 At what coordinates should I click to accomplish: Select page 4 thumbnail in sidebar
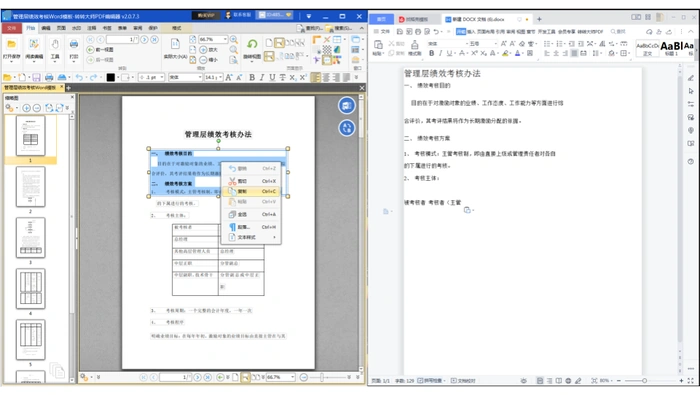30,289
